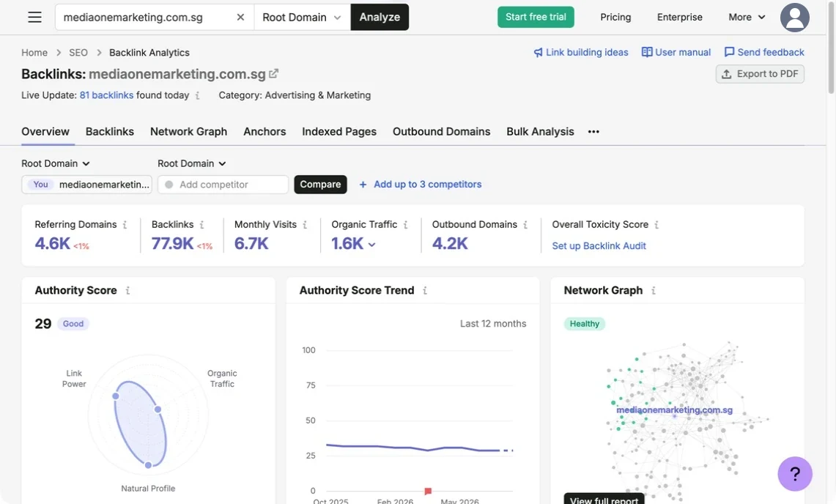The width and height of the screenshot is (836, 504).
Task: Open the Outbound Domains tab
Action: tap(442, 132)
